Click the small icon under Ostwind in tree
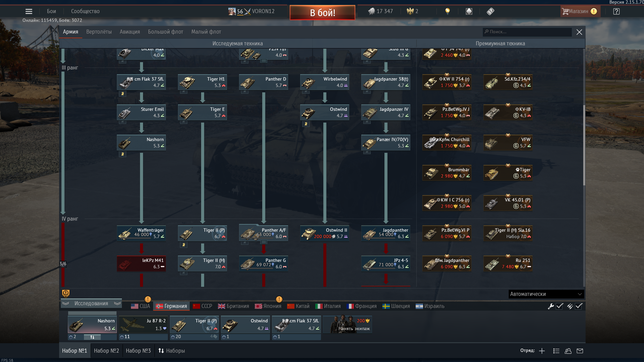The image size is (644, 362). 306,124
